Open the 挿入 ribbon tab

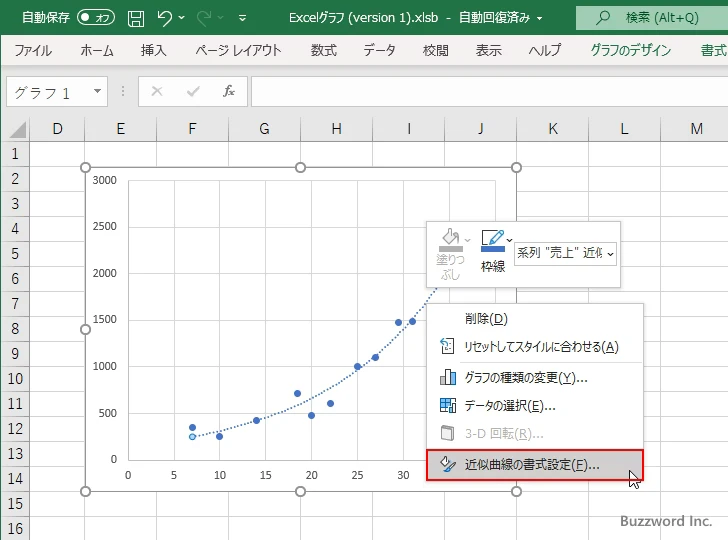coord(153,50)
